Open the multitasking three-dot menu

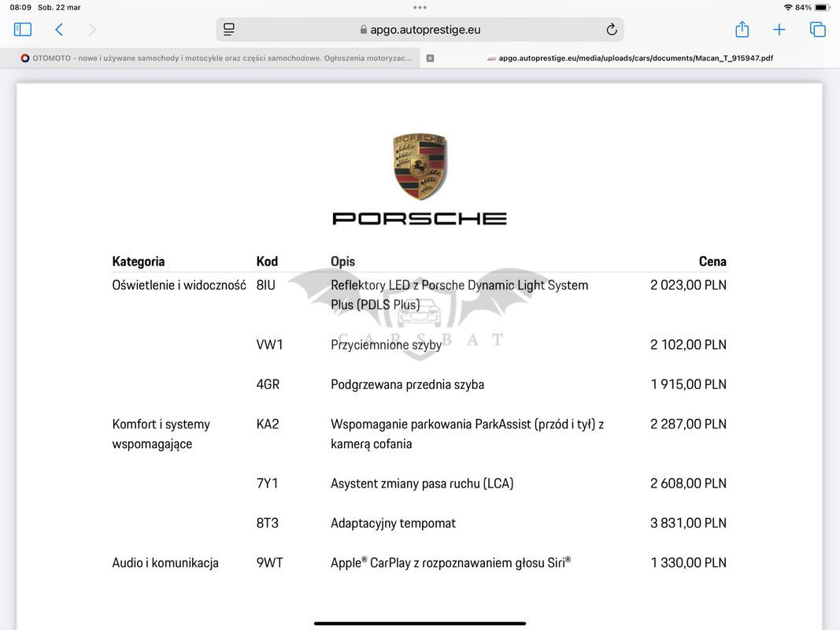420,7
